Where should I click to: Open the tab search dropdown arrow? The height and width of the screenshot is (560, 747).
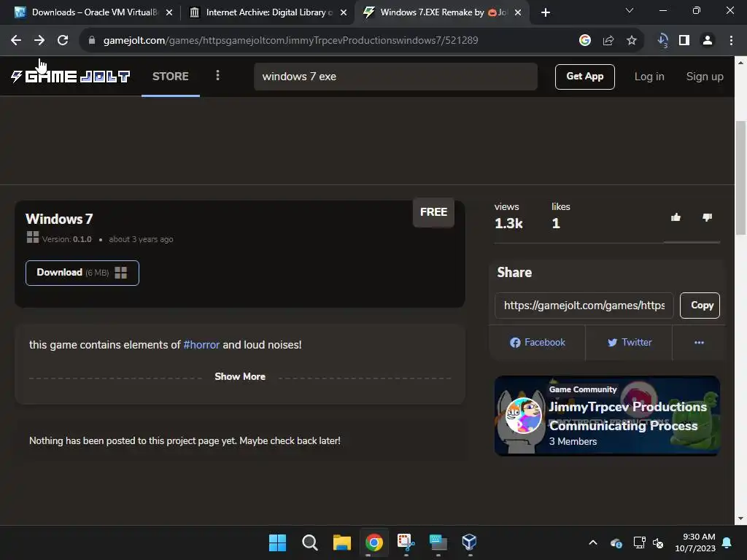(x=630, y=10)
